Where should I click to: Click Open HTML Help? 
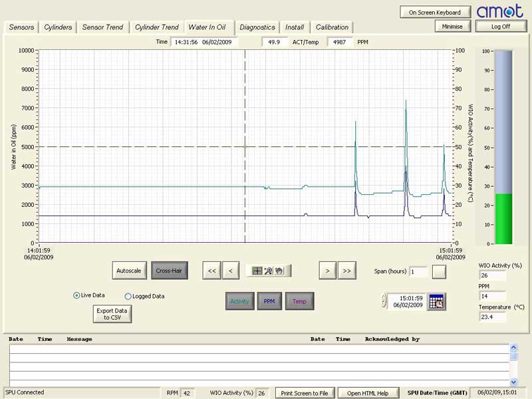click(x=368, y=393)
